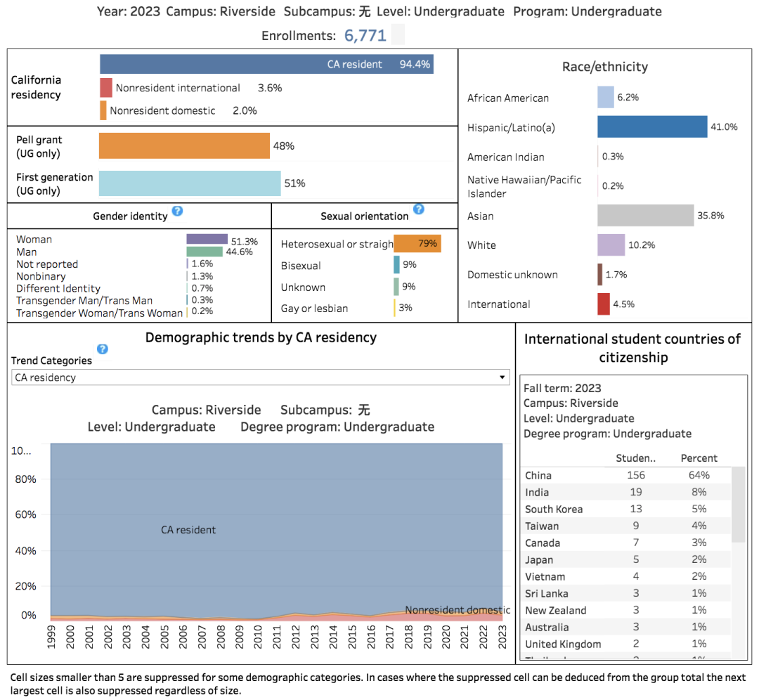Click the International 4.5% red bar
This screenshot has height=700, width=759.
pyautogui.click(x=604, y=304)
